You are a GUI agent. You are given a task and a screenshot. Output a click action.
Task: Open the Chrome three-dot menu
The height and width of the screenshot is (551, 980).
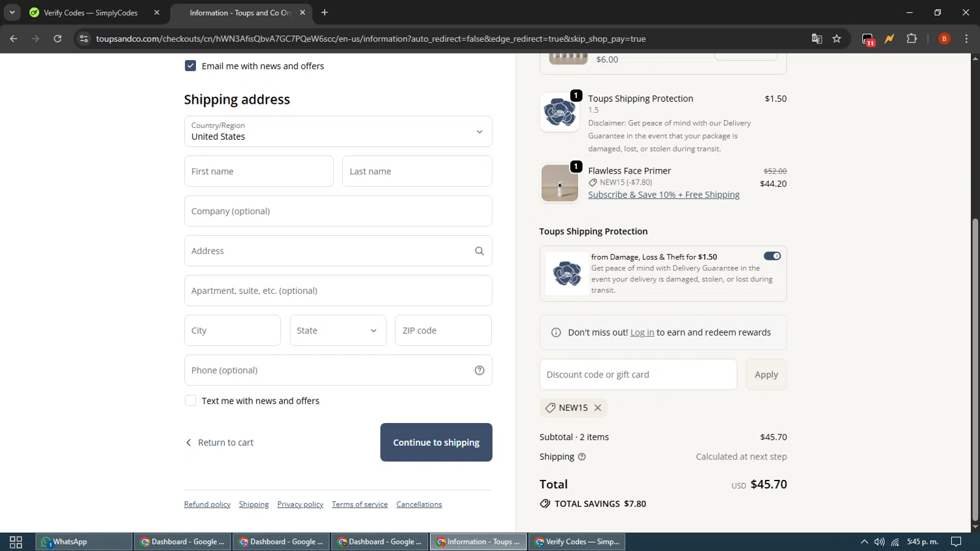point(966,39)
